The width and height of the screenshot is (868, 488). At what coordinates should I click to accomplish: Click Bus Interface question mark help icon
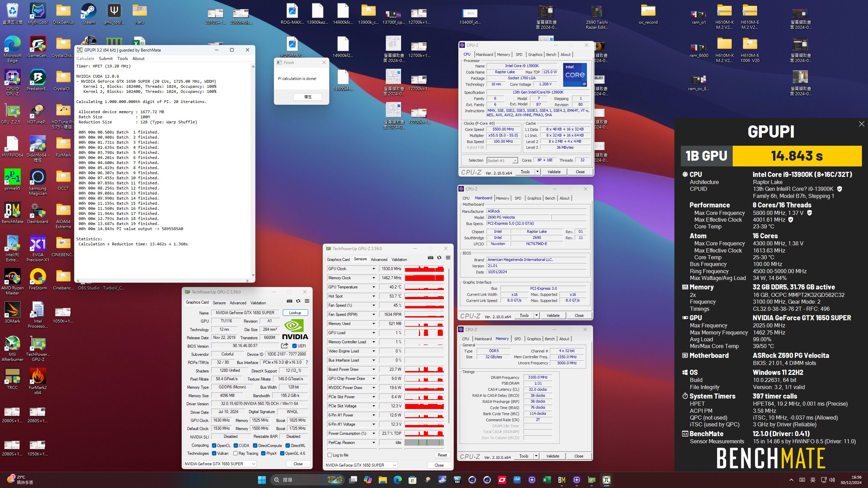point(307,362)
